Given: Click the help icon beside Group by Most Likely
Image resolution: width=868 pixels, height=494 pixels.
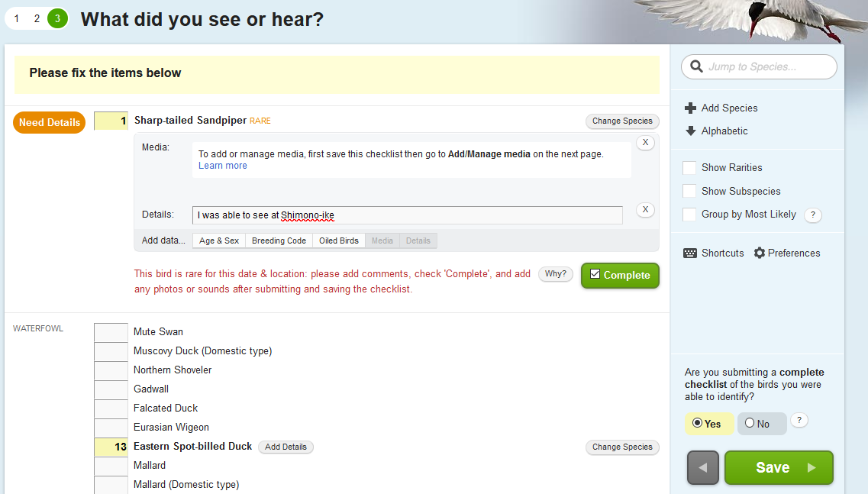Looking at the screenshot, I should point(812,215).
